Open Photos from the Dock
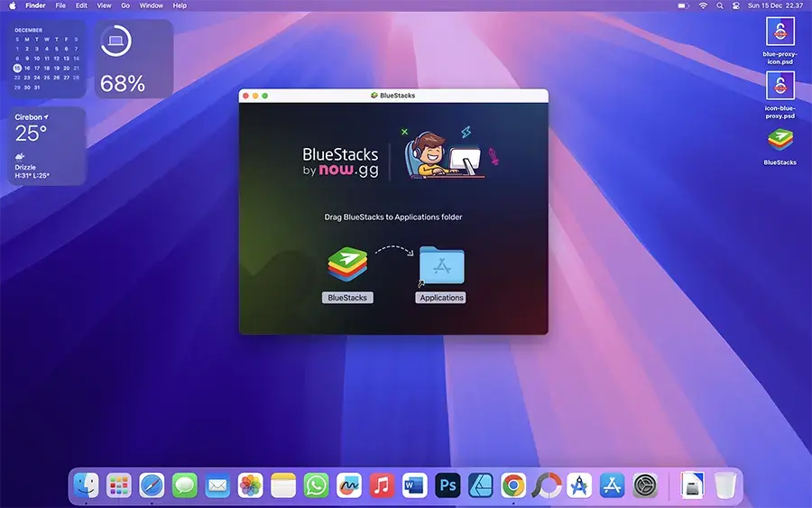The image size is (812, 508). tap(251, 485)
